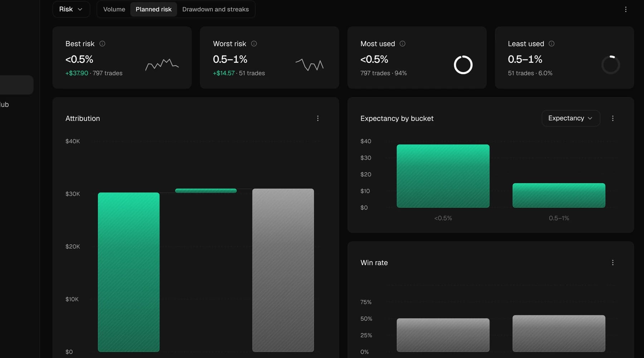Open the Expectancy by bucket options menu
Screen dimensions: 644x358
613,118
